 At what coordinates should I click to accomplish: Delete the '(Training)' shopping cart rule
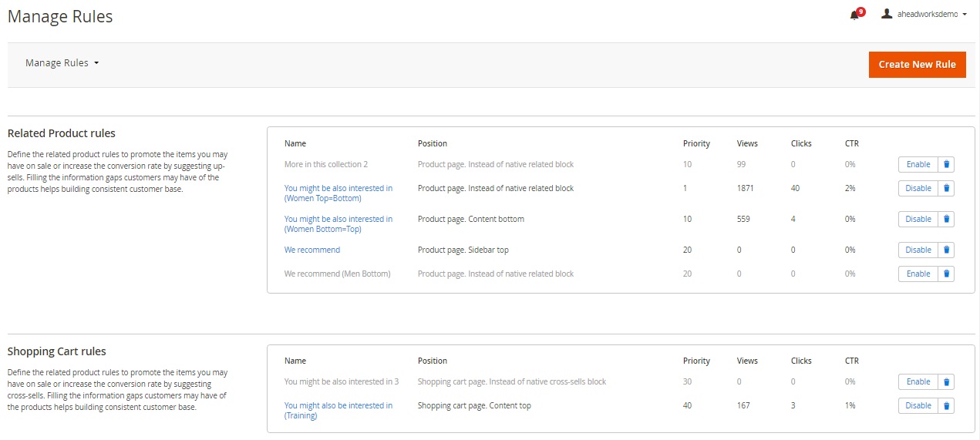pyautogui.click(x=946, y=405)
